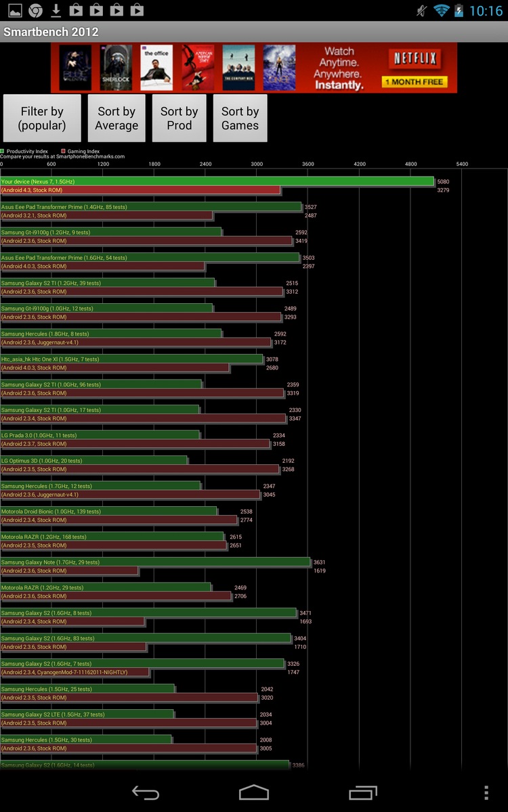Screen dimensions: 508x812
Task: Tap the Android back navigation icon
Action: pos(145,792)
